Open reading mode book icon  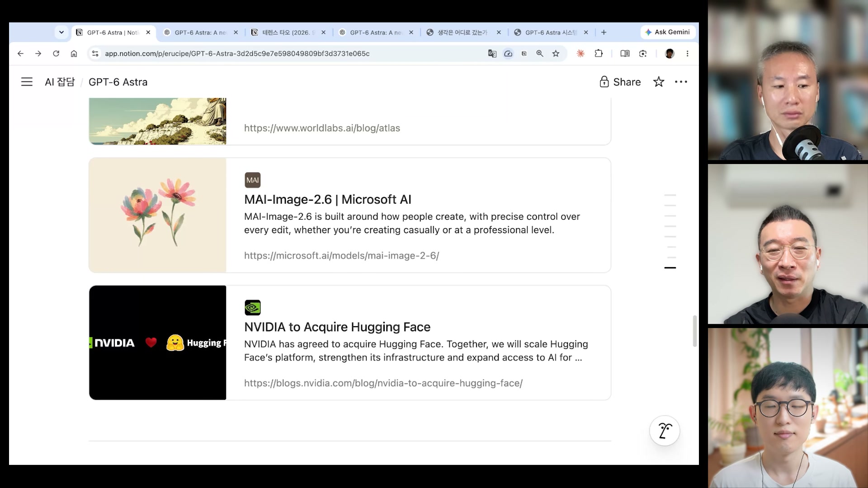[x=625, y=53]
